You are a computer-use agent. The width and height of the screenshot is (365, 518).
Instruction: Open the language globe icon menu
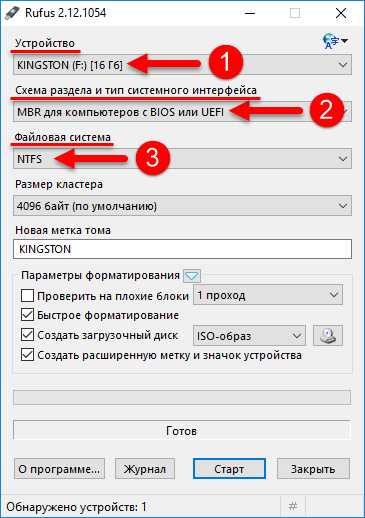pos(335,41)
